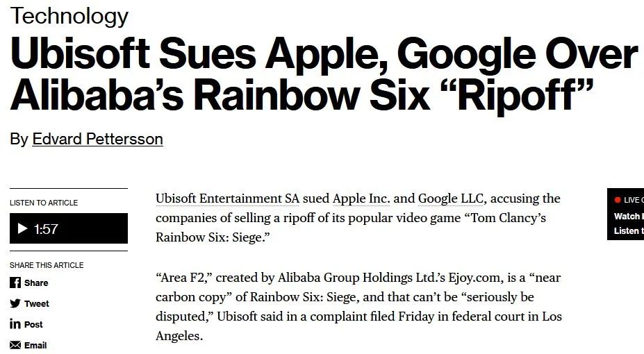Select the Listen option in the live panel

pyautogui.click(x=628, y=230)
